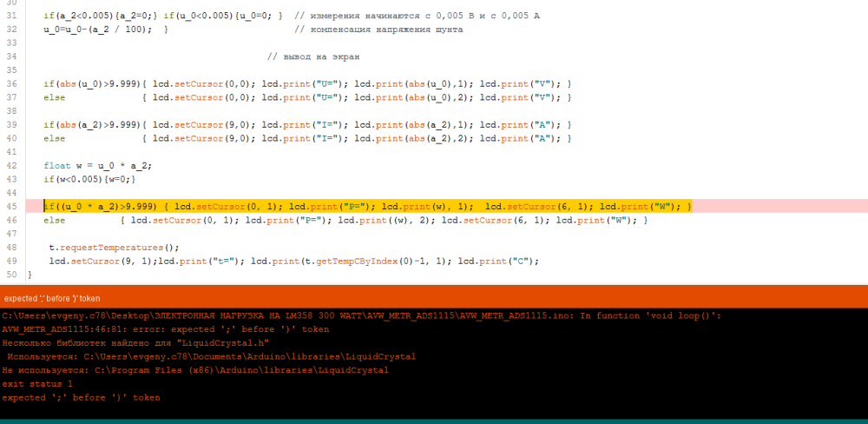The width and height of the screenshot is (868, 424).
Task: Click the last console line 'expected ; before ) token'
Action: (x=81, y=397)
